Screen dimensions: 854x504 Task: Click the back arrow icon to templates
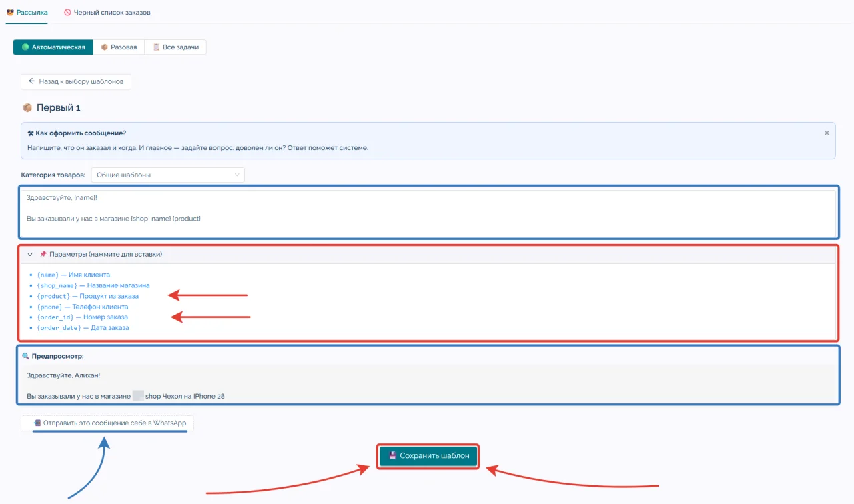point(31,81)
